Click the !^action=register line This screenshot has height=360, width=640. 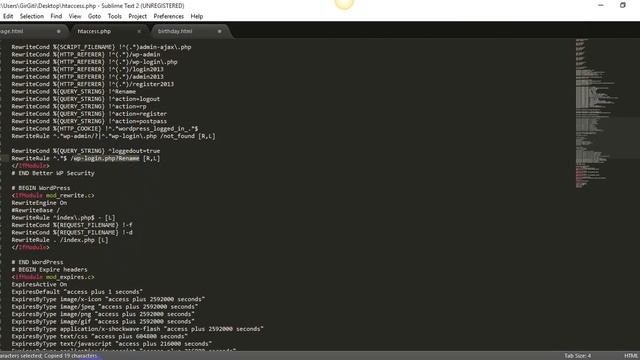pyautogui.click(x=89, y=114)
